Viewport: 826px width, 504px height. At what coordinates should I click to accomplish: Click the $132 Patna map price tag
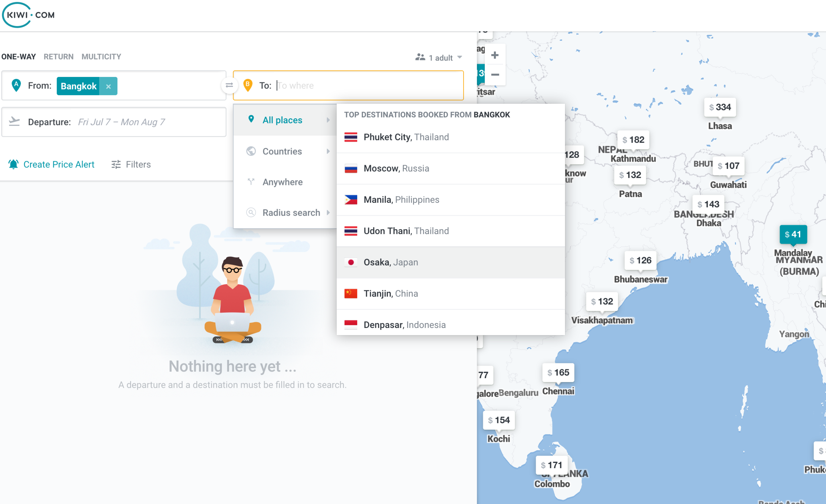tap(630, 175)
